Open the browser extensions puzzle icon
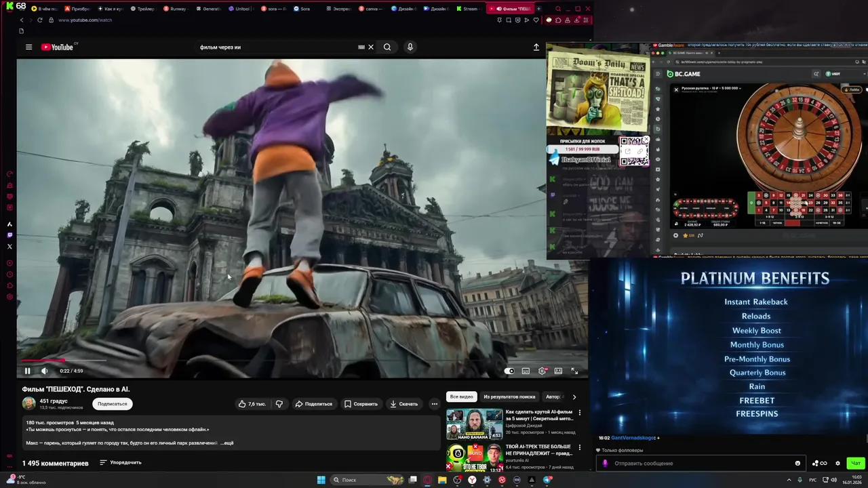The height and width of the screenshot is (488, 868). [x=558, y=20]
